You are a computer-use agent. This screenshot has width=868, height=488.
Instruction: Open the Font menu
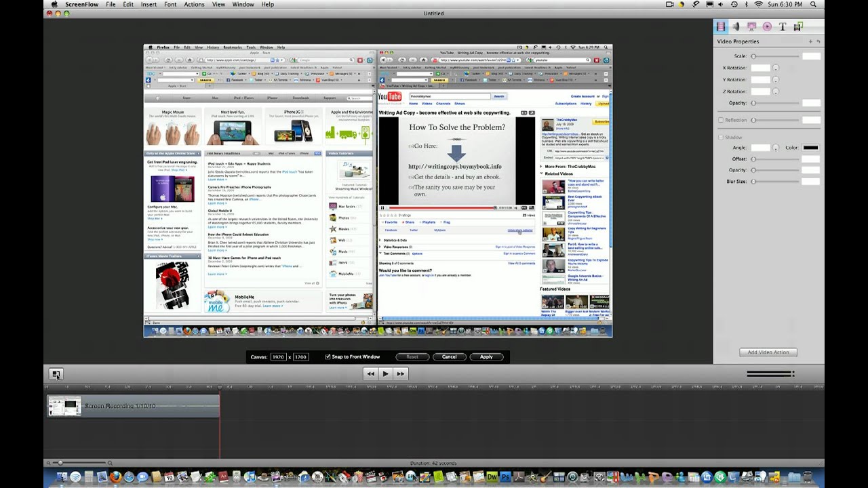[x=170, y=4]
